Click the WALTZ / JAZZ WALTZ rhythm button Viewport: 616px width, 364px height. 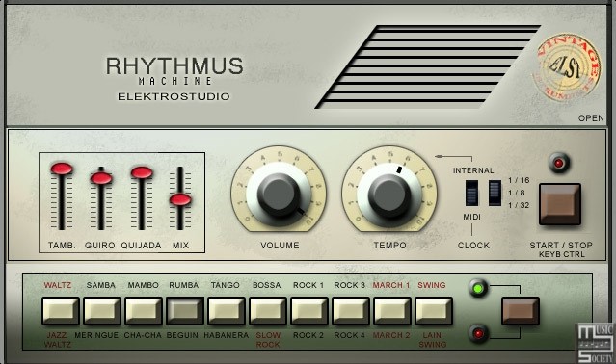pyautogui.click(x=61, y=310)
